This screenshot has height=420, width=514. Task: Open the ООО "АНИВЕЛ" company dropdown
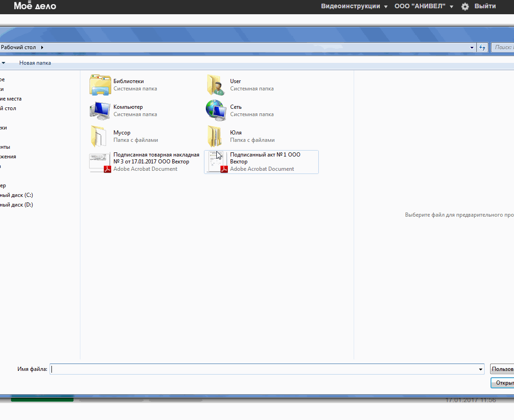[x=424, y=6]
